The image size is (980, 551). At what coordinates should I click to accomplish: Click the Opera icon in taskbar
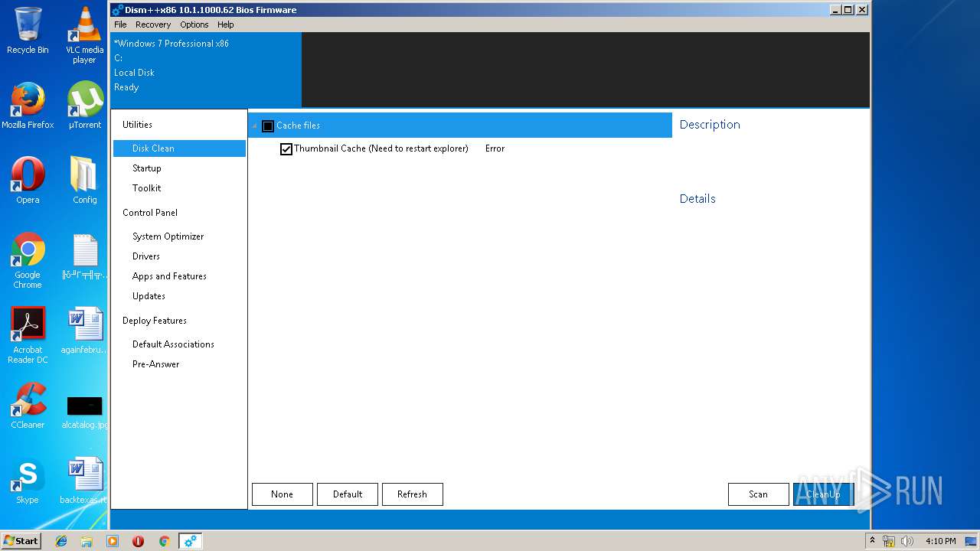[138, 541]
